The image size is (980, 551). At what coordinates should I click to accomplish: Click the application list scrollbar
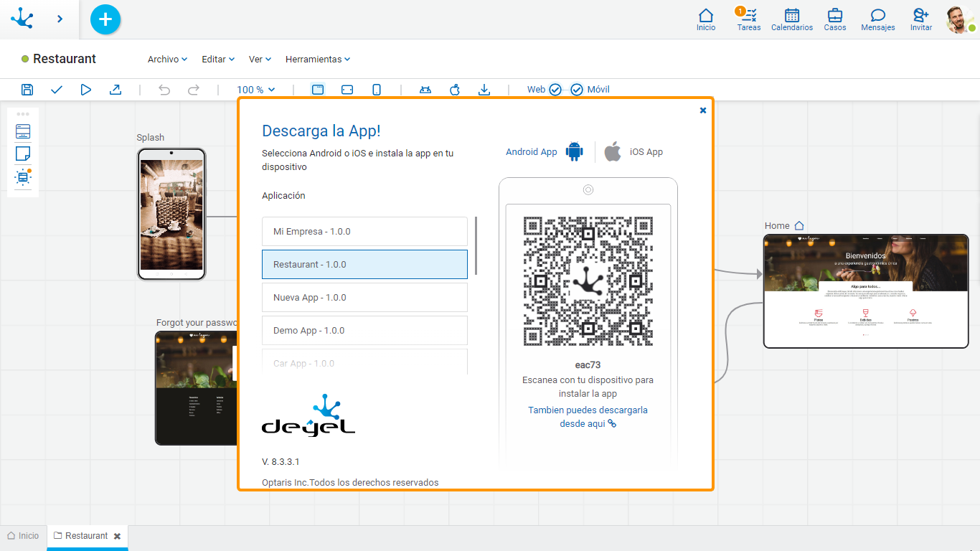pos(476,245)
